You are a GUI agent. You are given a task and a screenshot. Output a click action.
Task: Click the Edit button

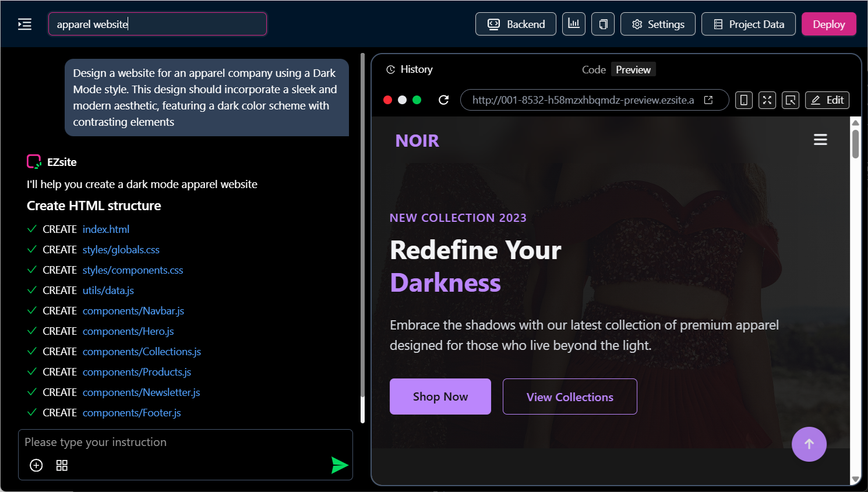(x=827, y=100)
